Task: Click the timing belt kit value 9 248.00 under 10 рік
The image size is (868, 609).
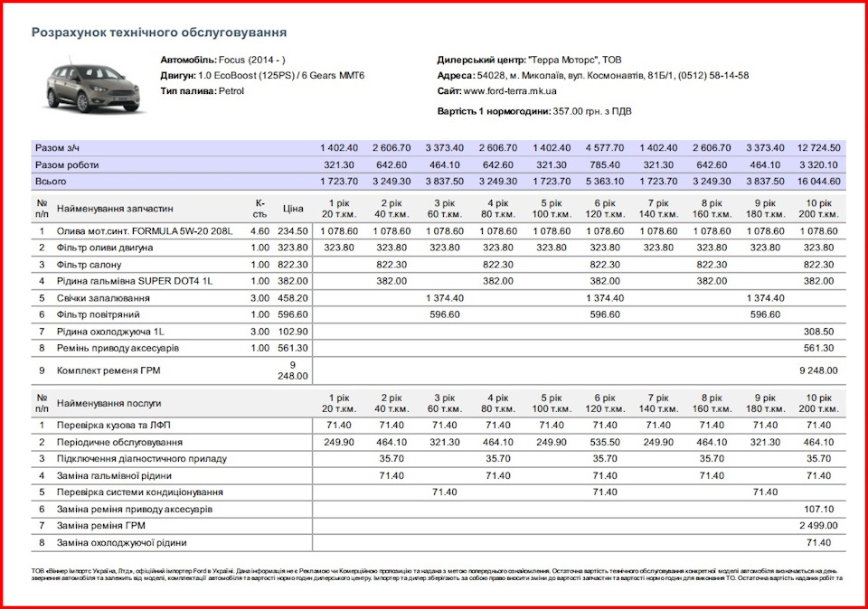Action: 818,370
